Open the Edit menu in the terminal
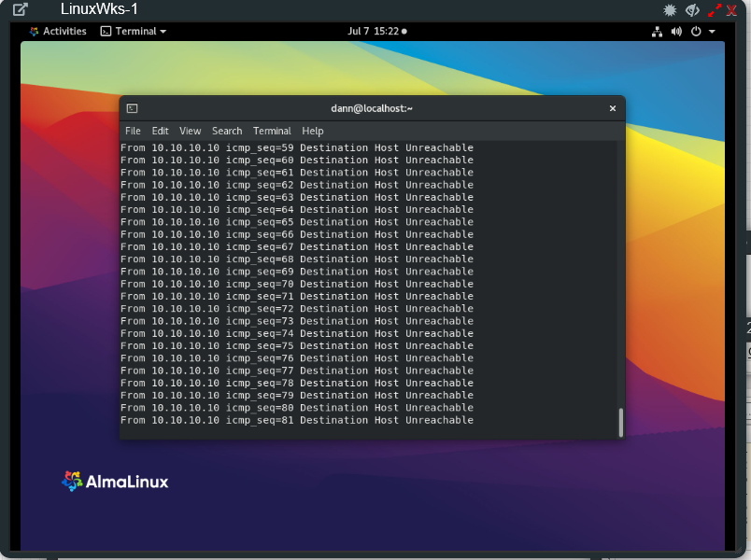This screenshot has width=751, height=560. pos(160,131)
